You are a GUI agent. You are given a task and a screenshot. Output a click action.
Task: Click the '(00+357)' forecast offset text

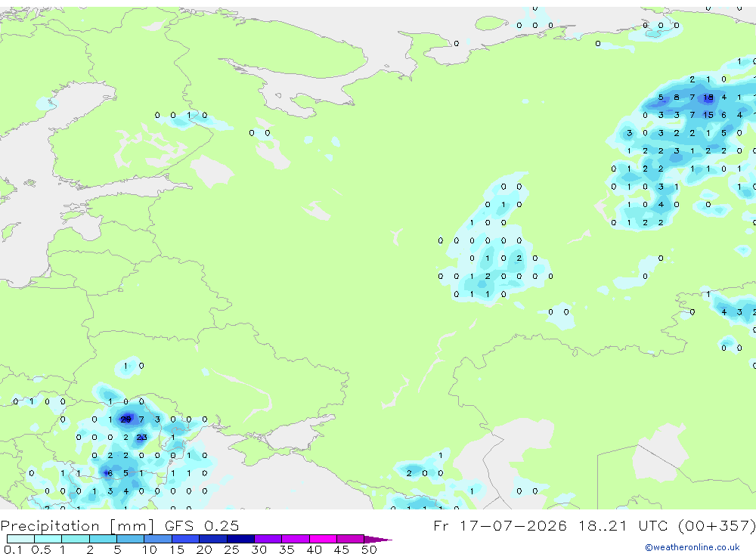pos(717,525)
